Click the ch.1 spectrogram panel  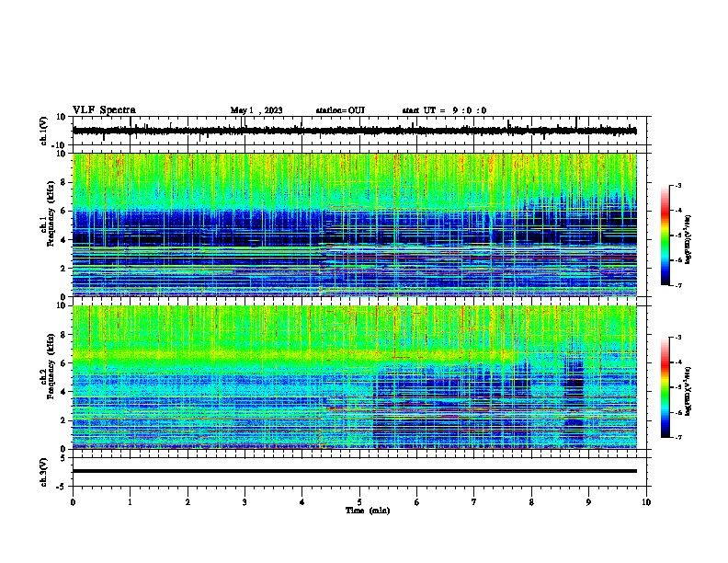(x=355, y=224)
